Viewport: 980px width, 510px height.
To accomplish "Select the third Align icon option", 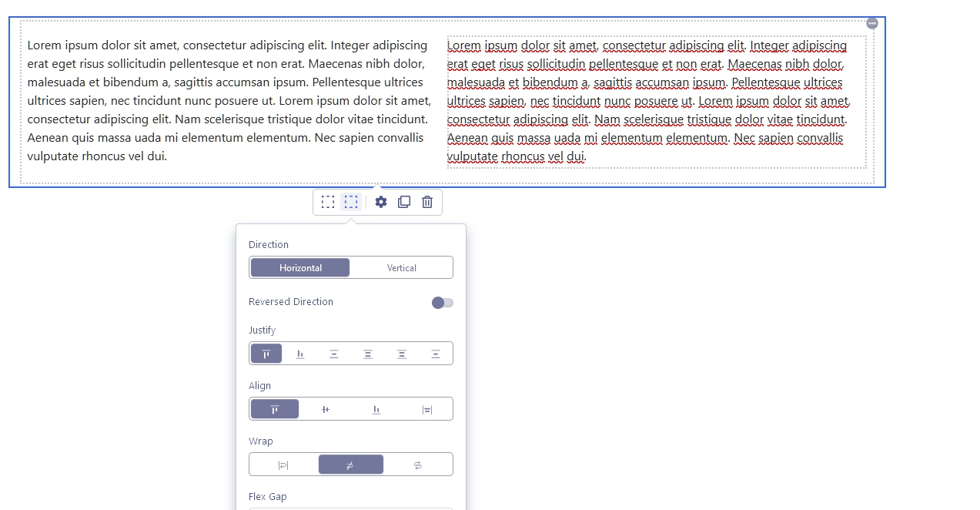I will 376,409.
